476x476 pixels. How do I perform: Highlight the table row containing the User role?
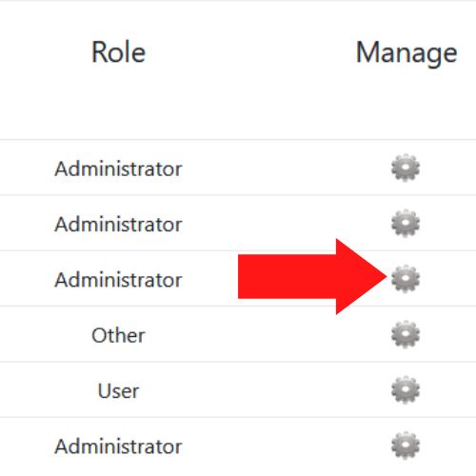238,389
